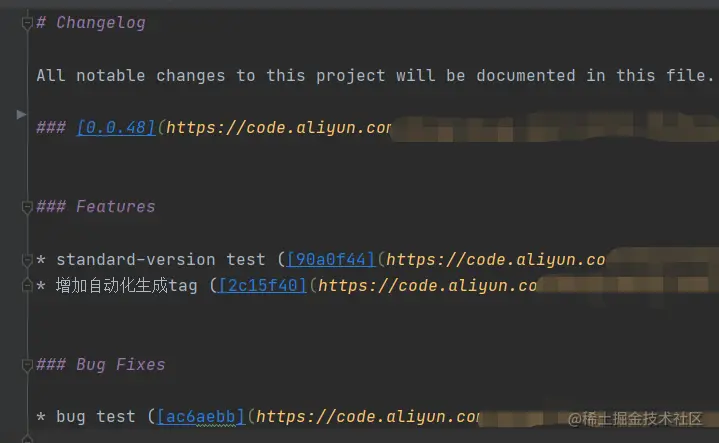This screenshot has width=719, height=443.
Task: Click the gutter arrow beside the 0.0.48 line
Action: (x=21, y=114)
